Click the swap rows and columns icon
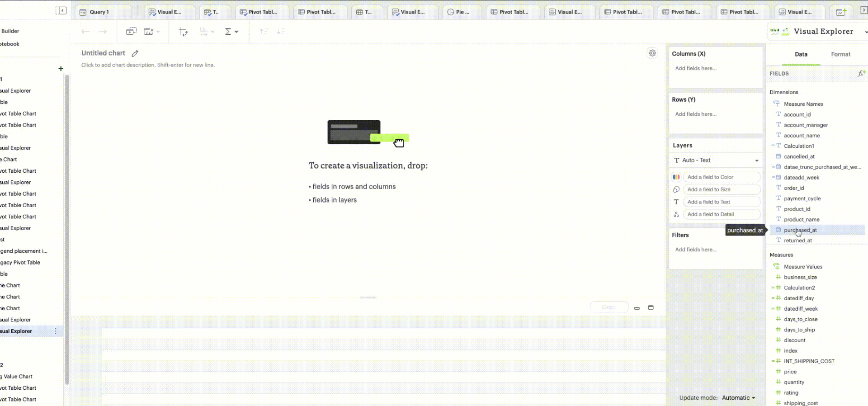The height and width of the screenshot is (406, 868). coord(183,32)
